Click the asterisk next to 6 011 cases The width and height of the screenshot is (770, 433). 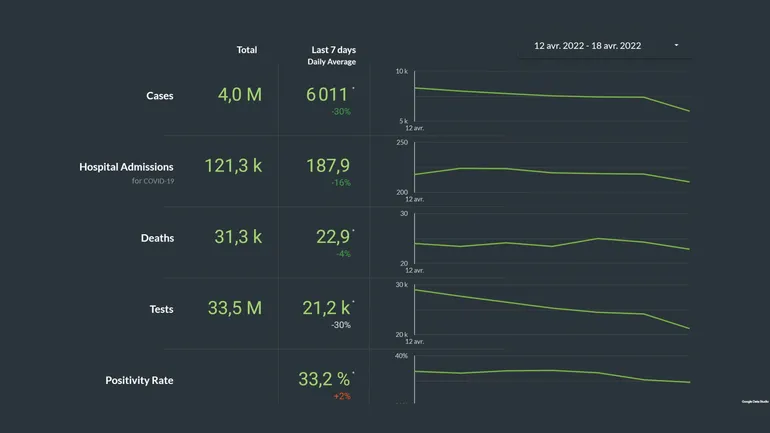click(x=353, y=89)
